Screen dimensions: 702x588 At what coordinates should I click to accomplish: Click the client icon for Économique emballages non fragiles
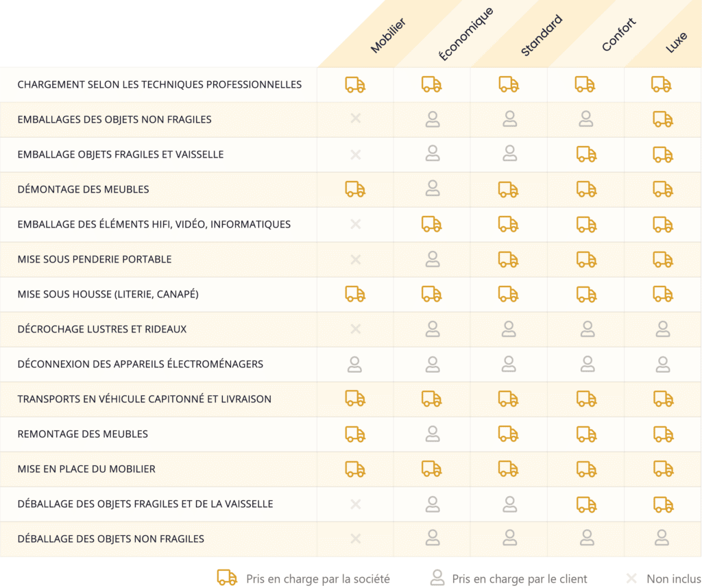click(x=433, y=119)
